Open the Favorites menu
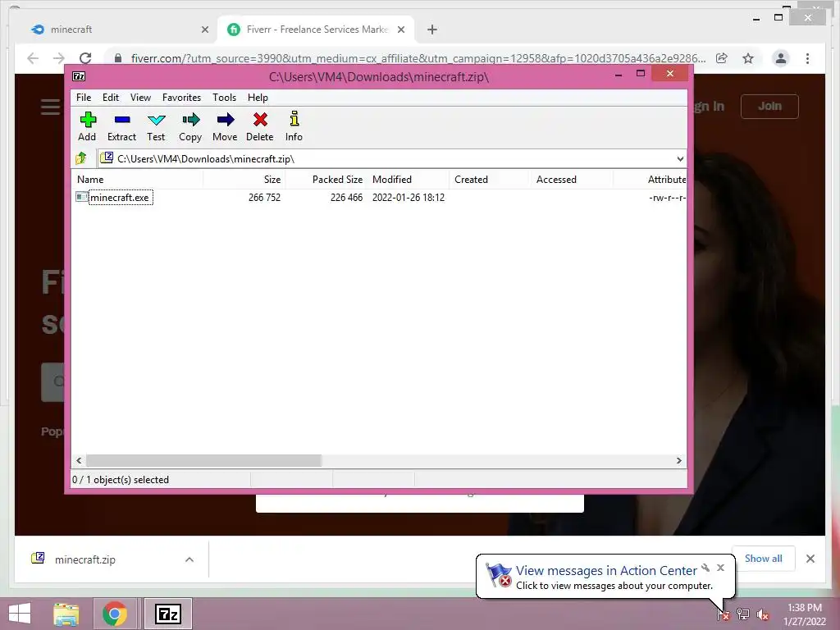Image resolution: width=840 pixels, height=630 pixels. (181, 98)
